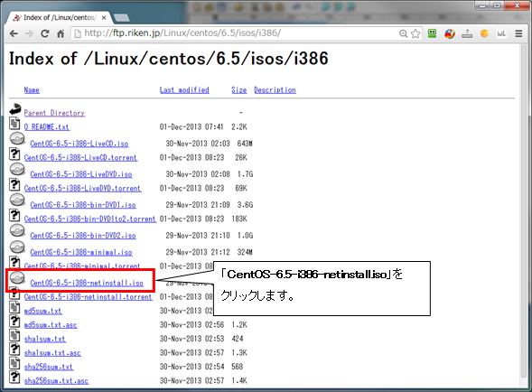The image size is (532, 392).
Task: Click the zoom magnifier icon in address bar
Action: point(403,33)
